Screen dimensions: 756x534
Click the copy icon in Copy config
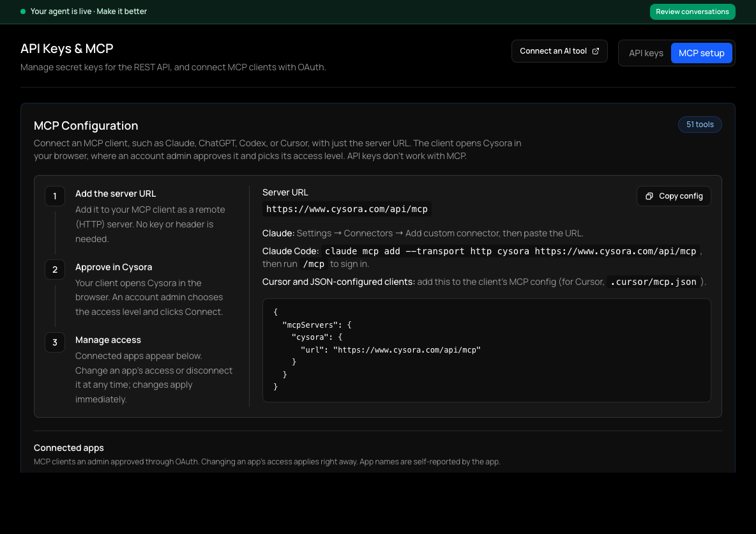tap(649, 196)
